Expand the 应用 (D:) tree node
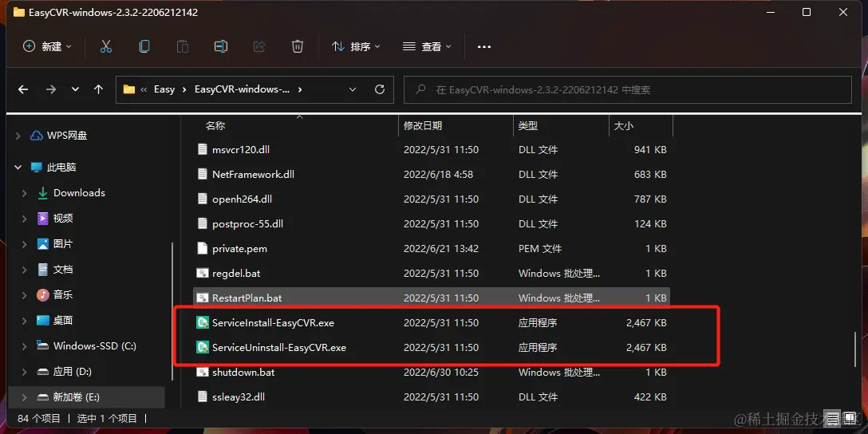868x434 pixels. tap(25, 372)
